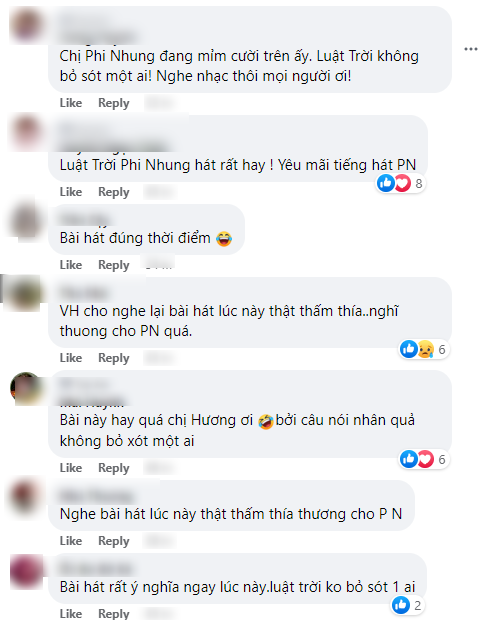492x620 pixels.
Task: Reply to 'VH cho nghe lại' comment
Action: [x=114, y=358]
